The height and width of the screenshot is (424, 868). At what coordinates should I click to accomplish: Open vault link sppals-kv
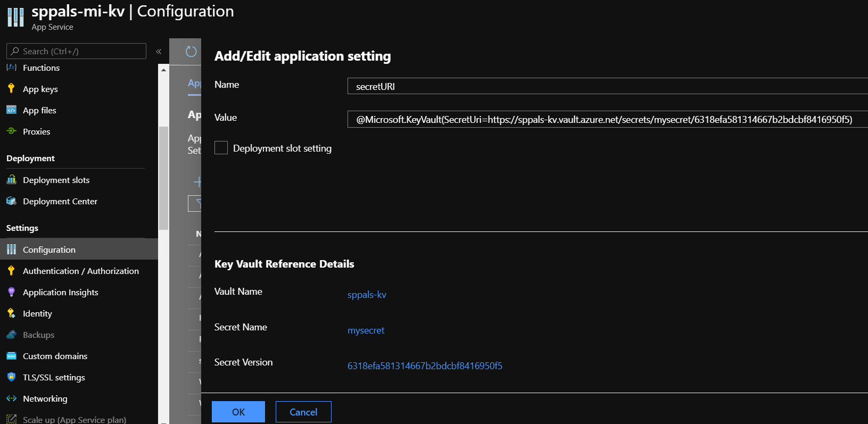367,294
